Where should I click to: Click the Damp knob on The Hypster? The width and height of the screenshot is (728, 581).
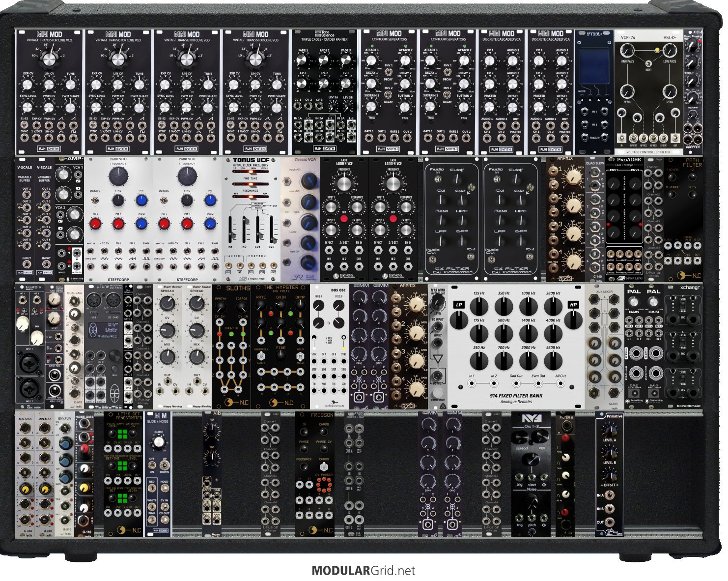(x=300, y=306)
